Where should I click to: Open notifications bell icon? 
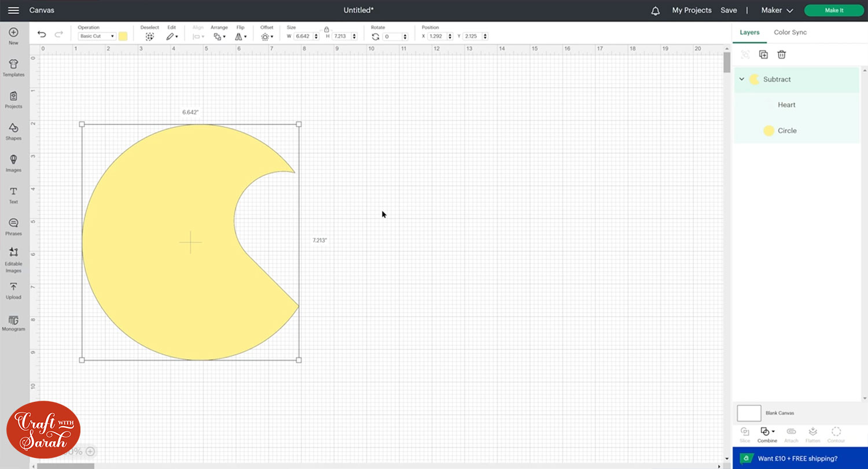click(655, 11)
